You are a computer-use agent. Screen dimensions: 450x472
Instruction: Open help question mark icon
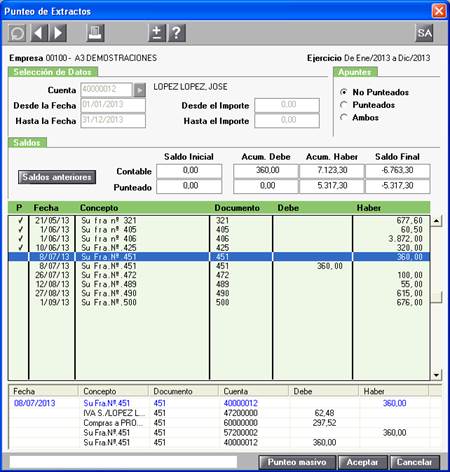pyautogui.click(x=177, y=33)
